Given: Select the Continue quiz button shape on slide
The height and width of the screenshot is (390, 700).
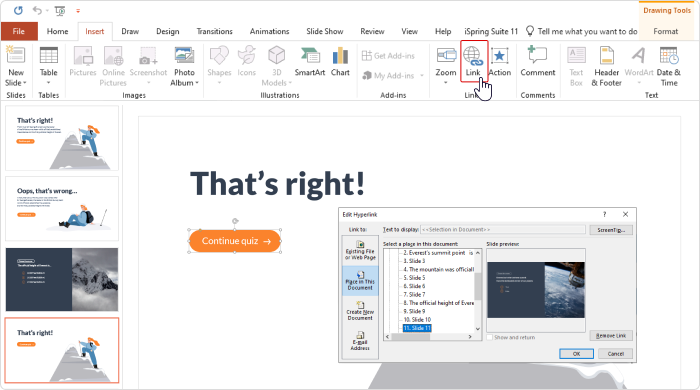Looking at the screenshot, I should [235, 241].
